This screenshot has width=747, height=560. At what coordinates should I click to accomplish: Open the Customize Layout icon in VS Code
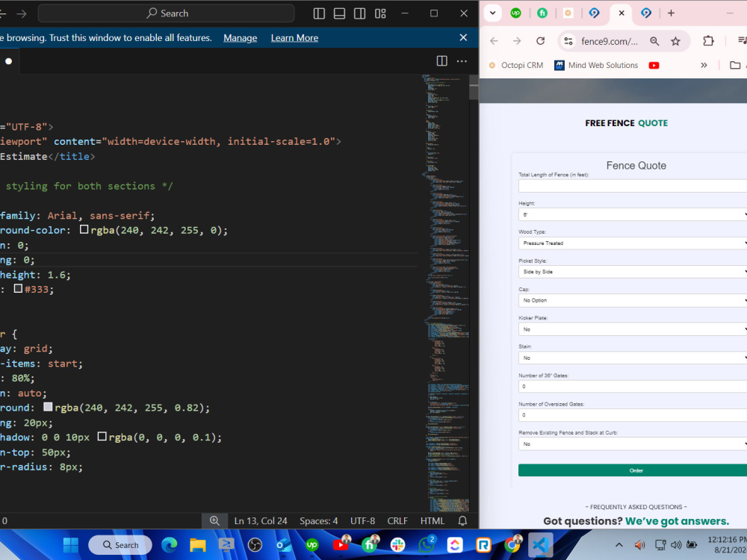[380, 13]
